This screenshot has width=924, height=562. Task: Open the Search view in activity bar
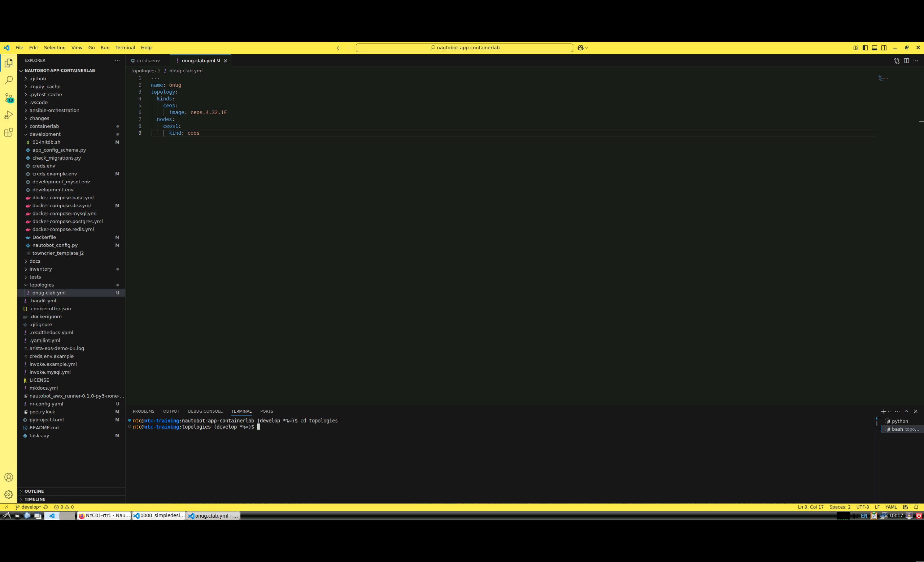pos(9,80)
